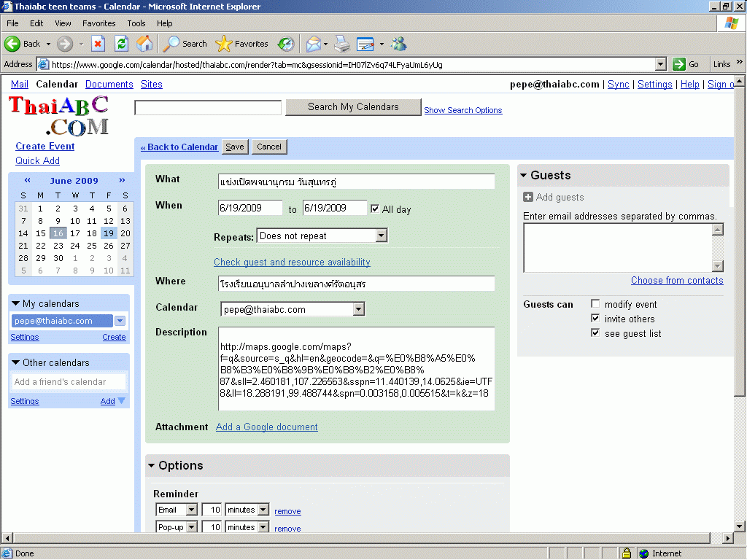Click the Add guests plus icon

(x=528, y=197)
